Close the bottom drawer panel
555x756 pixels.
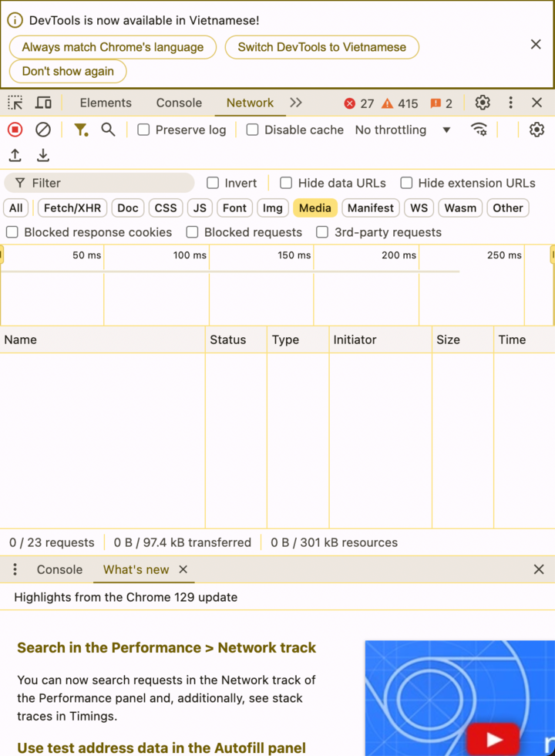[539, 569]
